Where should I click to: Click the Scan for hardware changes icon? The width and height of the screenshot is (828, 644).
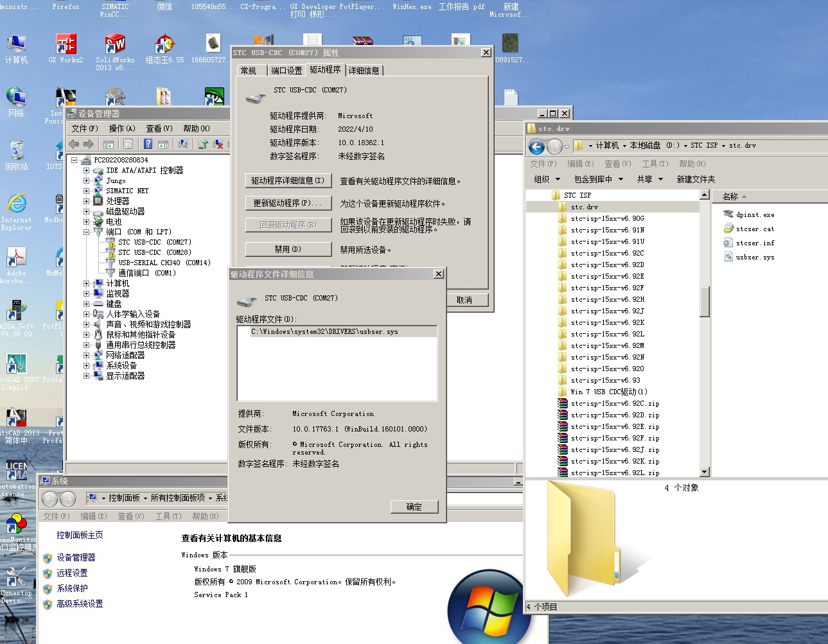click(183, 144)
